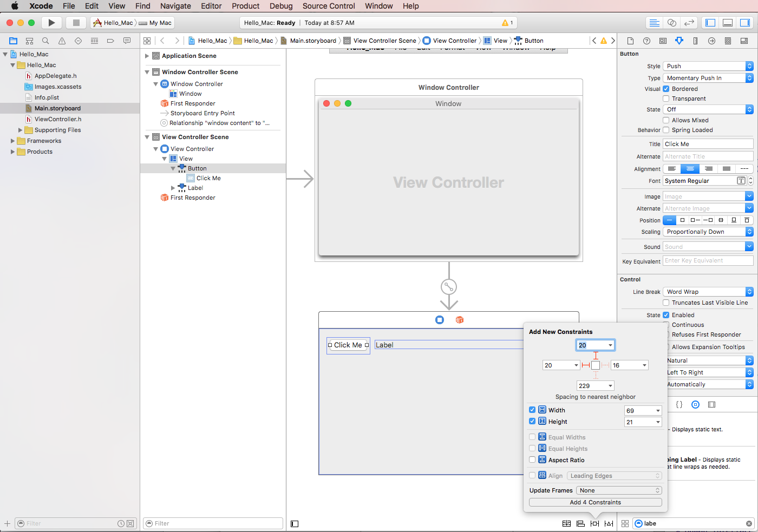Select the Find navigator

45,41
